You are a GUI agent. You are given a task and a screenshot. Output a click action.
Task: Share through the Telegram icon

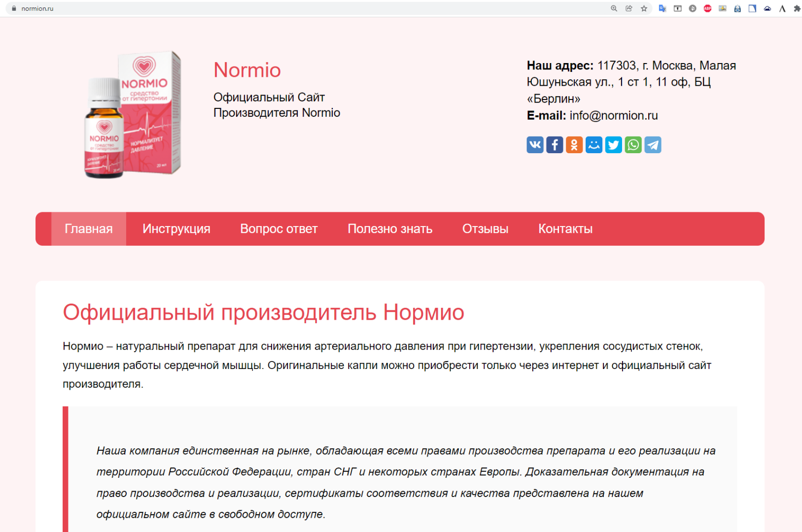[x=653, y=145]
